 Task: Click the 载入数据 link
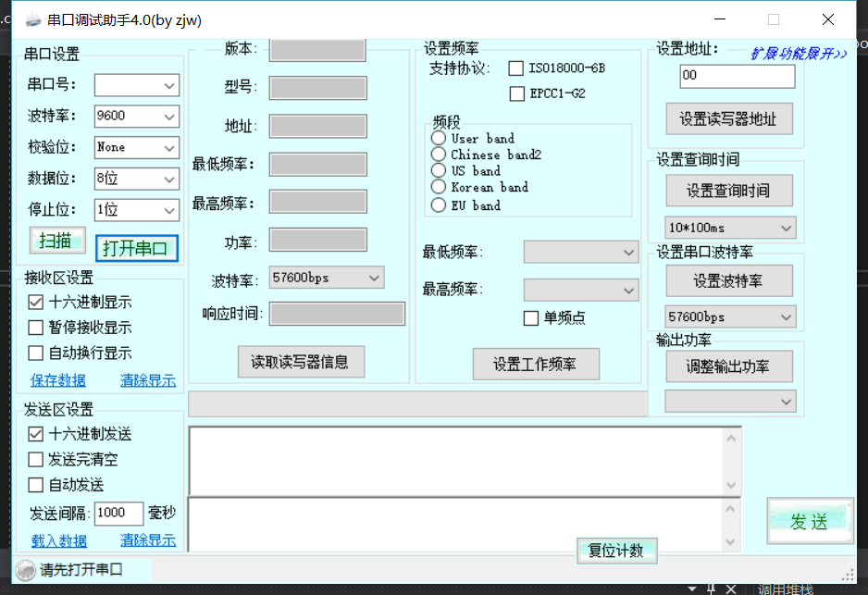(x=58, y=540)
